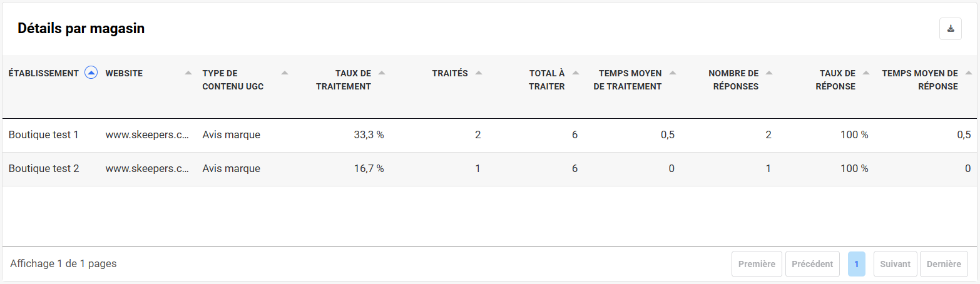Go to the Première page

pyautogui.click(x=757, y=264)
